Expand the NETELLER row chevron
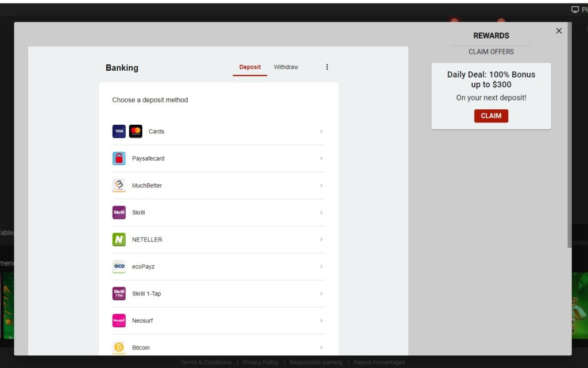Viewport: 588px width, 368px height. tap(322, 240)
